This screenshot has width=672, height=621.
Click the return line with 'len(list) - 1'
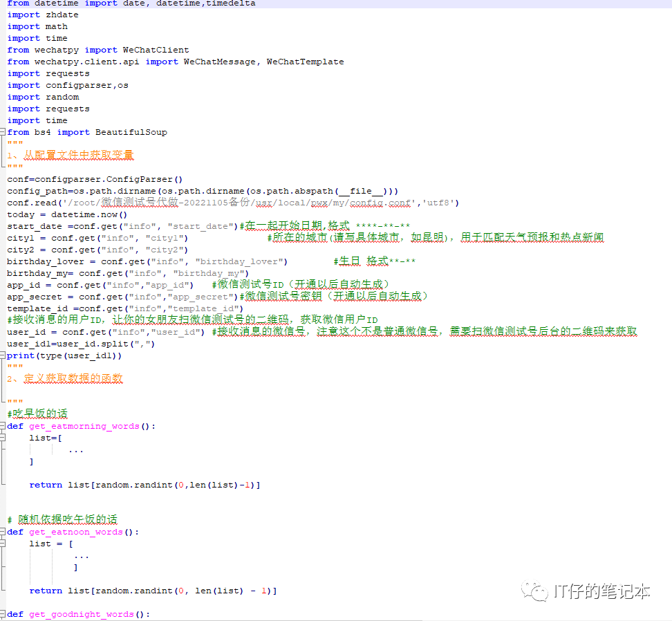pyautogui.click(x=153, y=591)
